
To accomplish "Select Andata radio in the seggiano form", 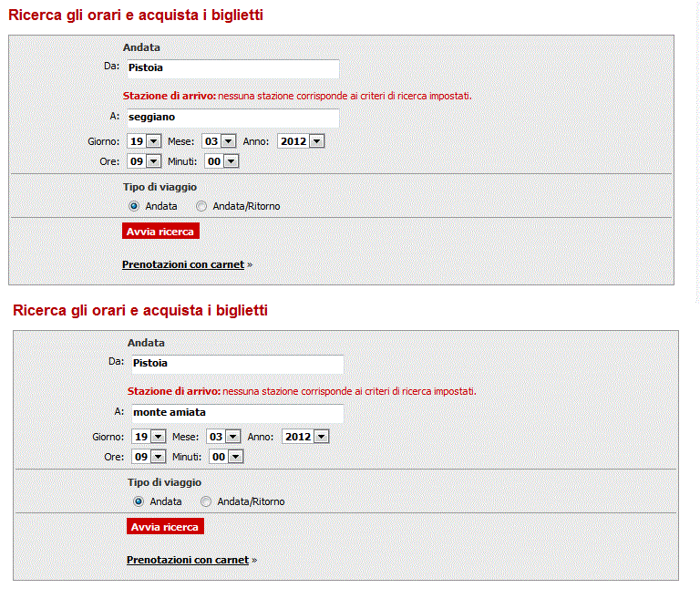I will click(x=134, y=206).
